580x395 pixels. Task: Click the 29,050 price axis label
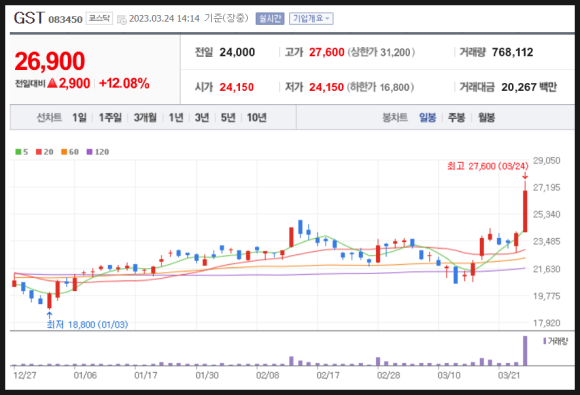(547, 161)
